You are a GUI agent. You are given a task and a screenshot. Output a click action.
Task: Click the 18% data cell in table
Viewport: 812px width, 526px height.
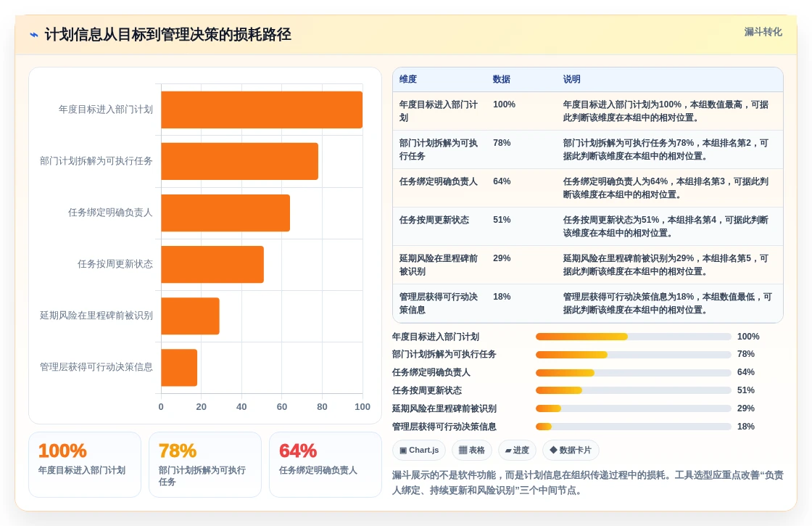point(502,297)
